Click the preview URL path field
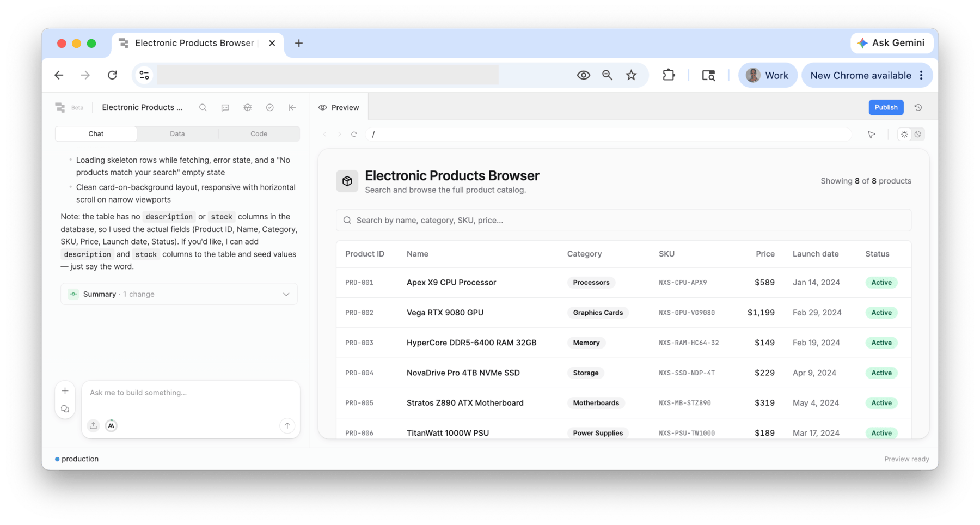 pyautogui.click(x=609, y=134)
